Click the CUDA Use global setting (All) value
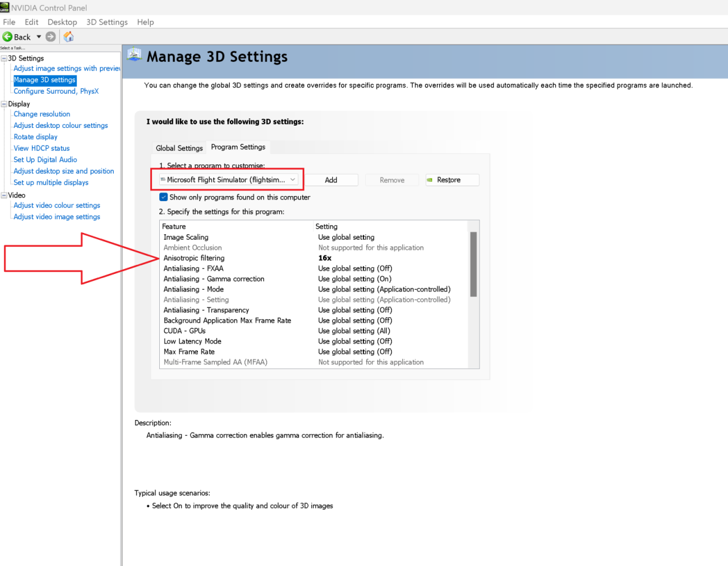 tap(354, 331)
